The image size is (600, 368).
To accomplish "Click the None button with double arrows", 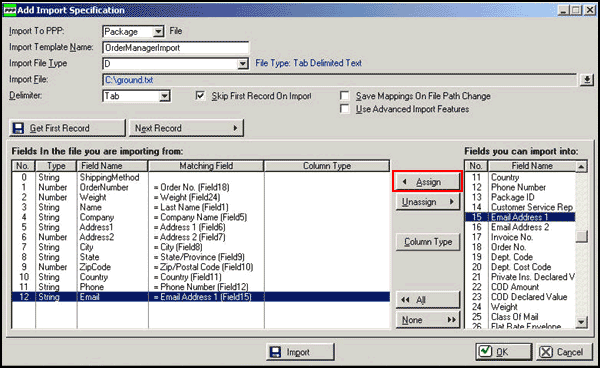I will (427, 320).
